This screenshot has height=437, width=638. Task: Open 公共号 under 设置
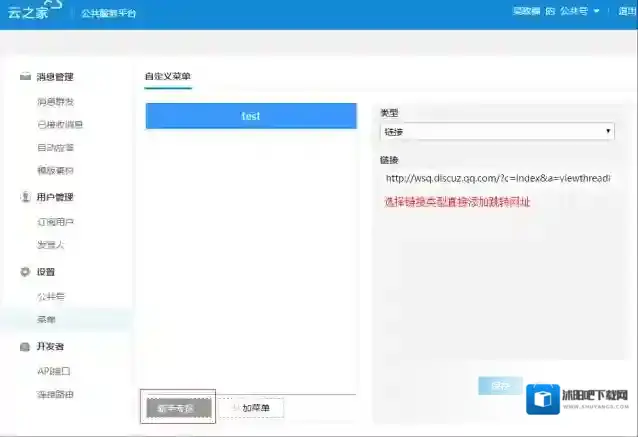tap(50, 297)
